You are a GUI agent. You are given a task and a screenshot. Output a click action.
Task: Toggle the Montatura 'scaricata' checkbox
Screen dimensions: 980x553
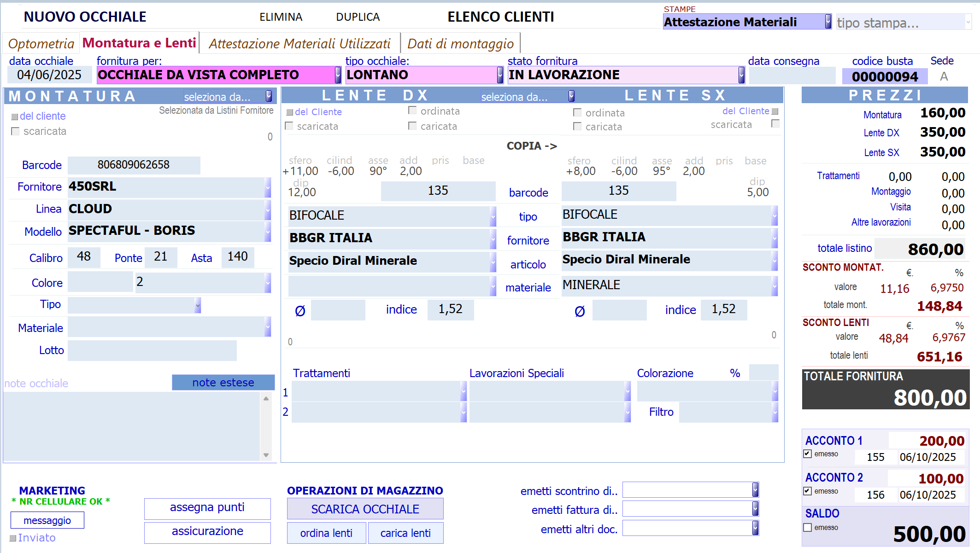coord(15,132)
